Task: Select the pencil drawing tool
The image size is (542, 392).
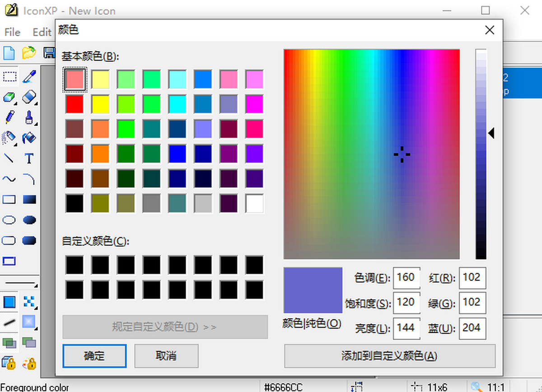Action: point(9,117)
